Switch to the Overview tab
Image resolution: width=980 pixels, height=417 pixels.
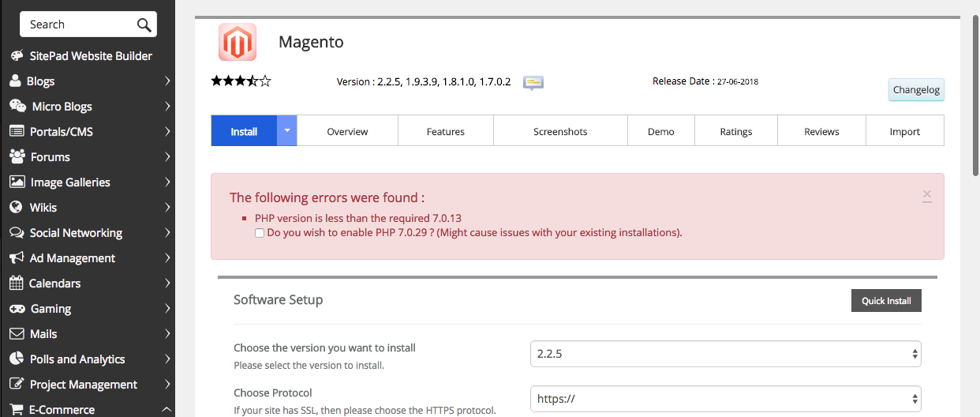[347, 131]
